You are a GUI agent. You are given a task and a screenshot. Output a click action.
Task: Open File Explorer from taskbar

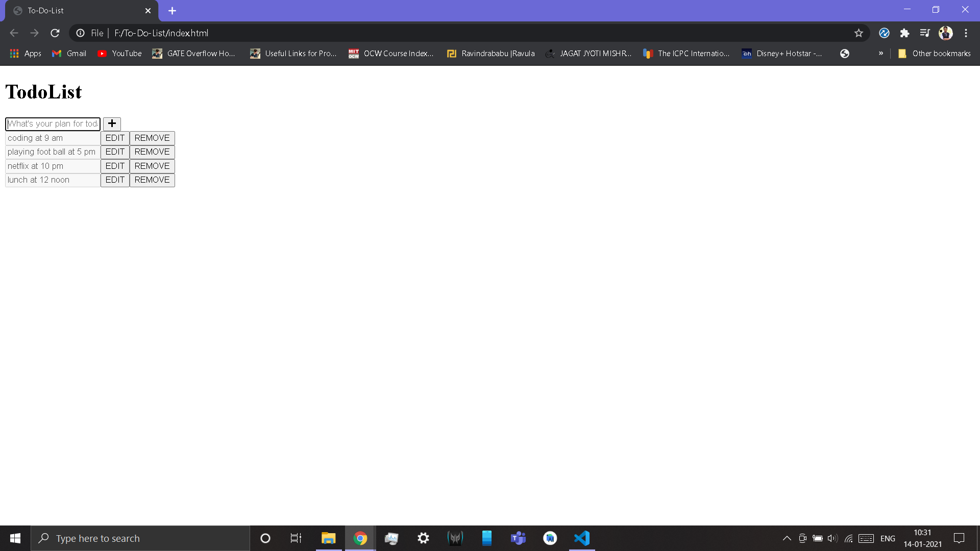coord(328,538)
